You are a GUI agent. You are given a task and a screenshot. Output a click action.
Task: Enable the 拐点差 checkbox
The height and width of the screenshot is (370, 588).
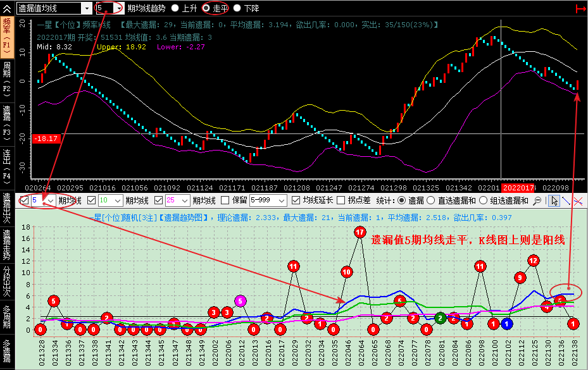341,200
